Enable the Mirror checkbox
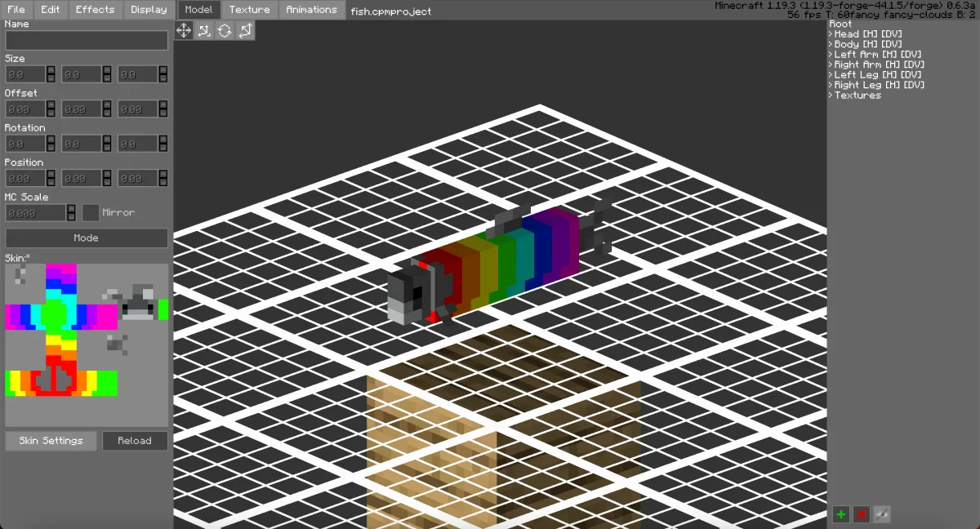The image size is (980, 529). (91, 212)
